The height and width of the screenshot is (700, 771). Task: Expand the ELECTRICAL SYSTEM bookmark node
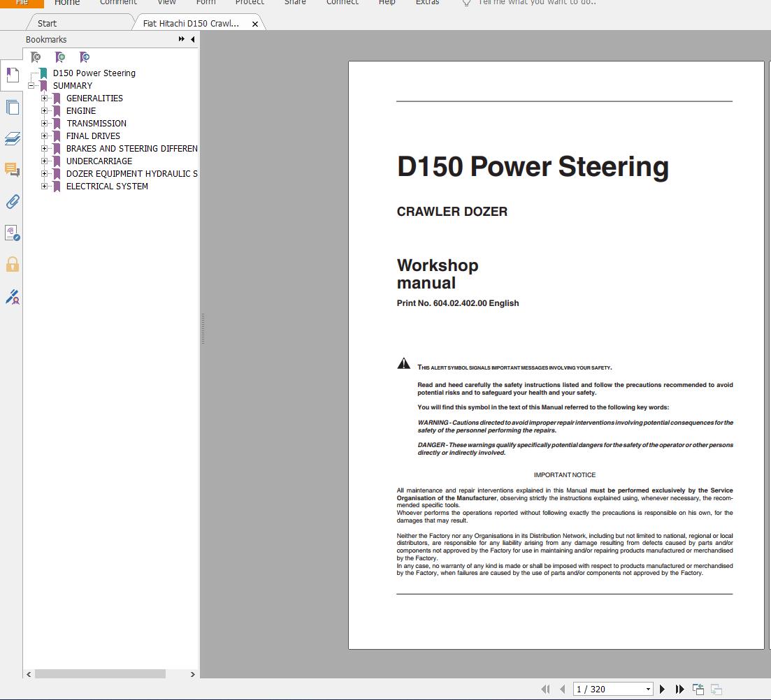coord(44,187)
